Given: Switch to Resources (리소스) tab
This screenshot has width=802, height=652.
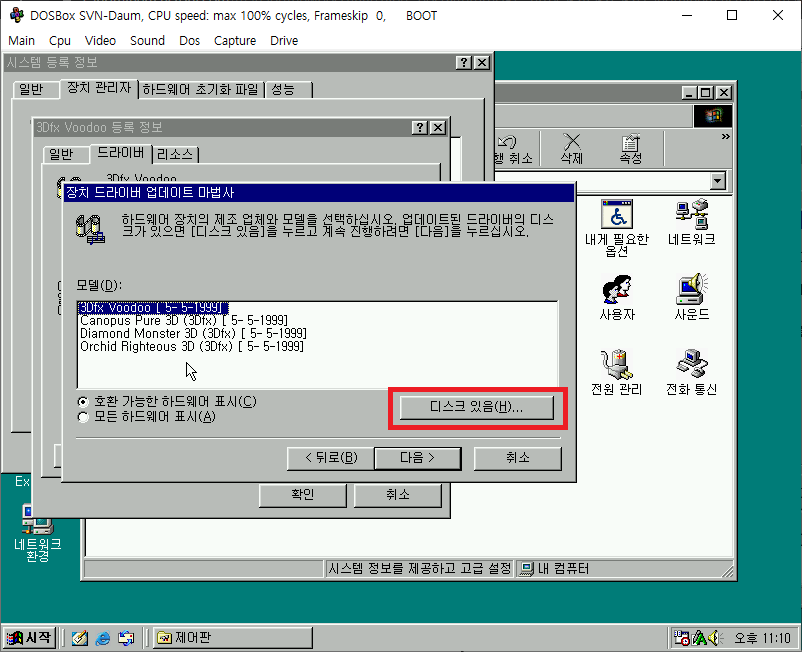Looking at the screenshot, I should coord(175,154).
